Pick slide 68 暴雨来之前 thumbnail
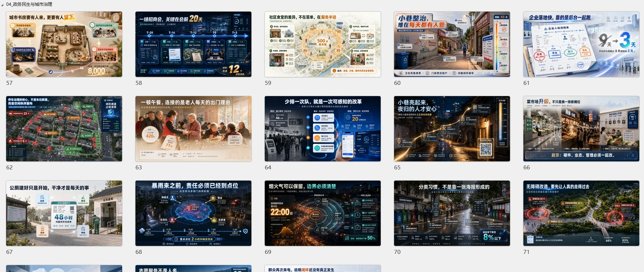644x272 pixels. pyautogui.click(x=193, y=213)
